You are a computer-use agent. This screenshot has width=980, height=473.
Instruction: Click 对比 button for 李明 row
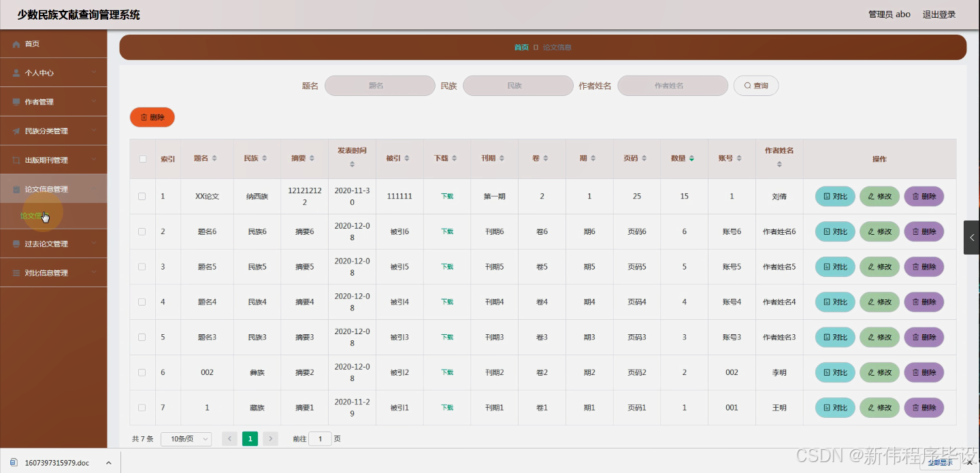click(x=835, y=372)
